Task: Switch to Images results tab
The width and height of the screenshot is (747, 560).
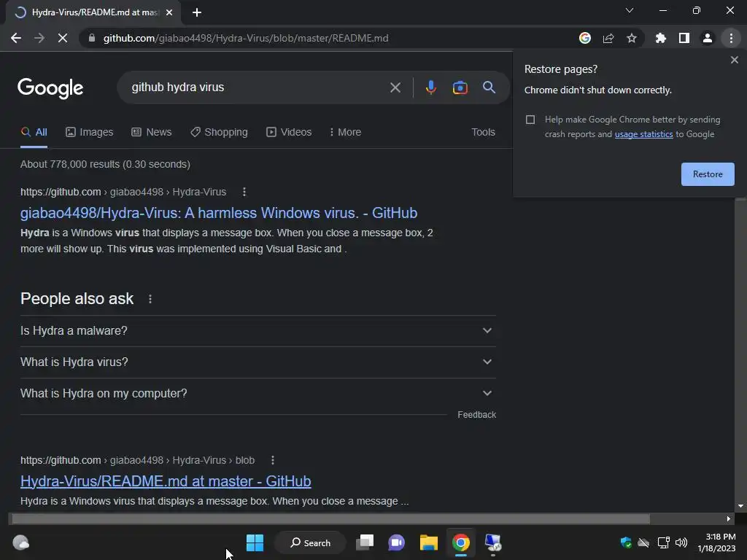Action: pos(89,133)
